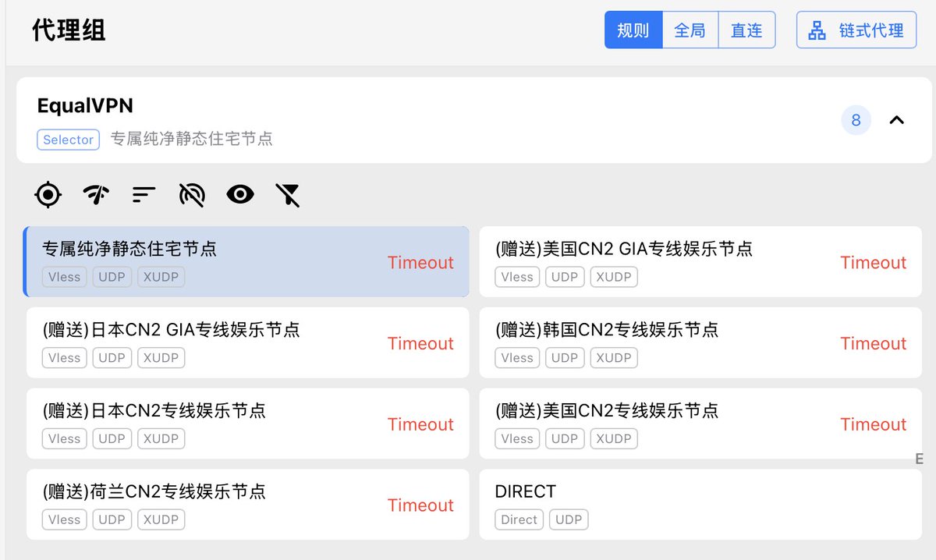Screen dimensions: 936x560
Task: Select (赠送)荷兰CN2专线娱乐节点 proxy
Action: click(x=248, y=505)
